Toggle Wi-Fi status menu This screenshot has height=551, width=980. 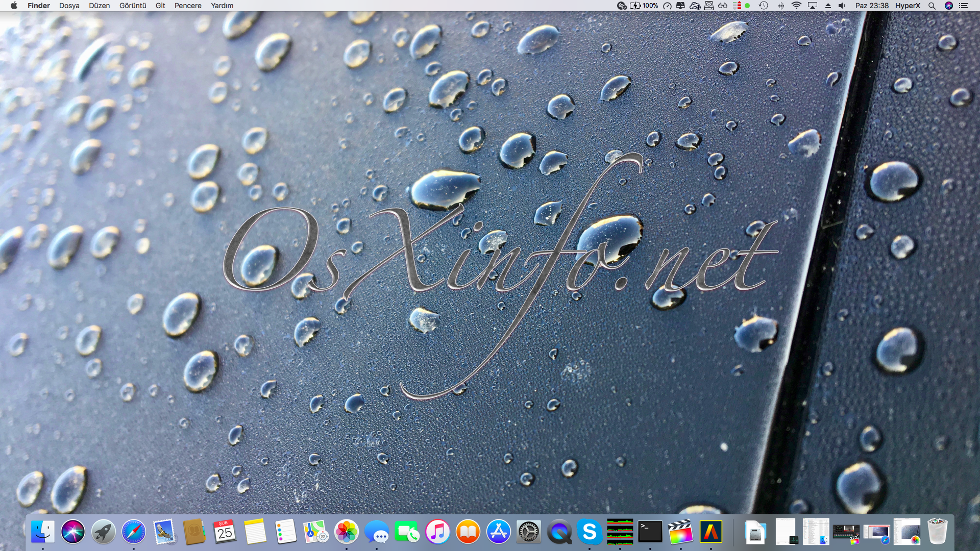[796, 6]
